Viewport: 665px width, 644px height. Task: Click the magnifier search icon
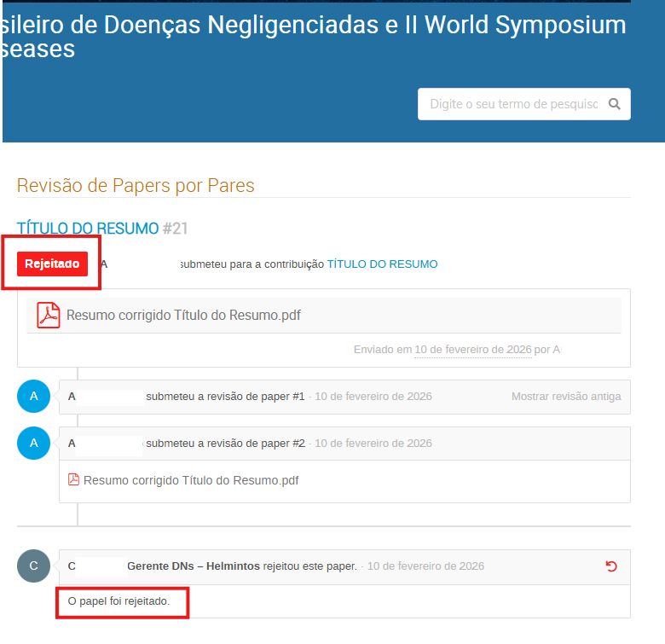(x=615, y=104)
